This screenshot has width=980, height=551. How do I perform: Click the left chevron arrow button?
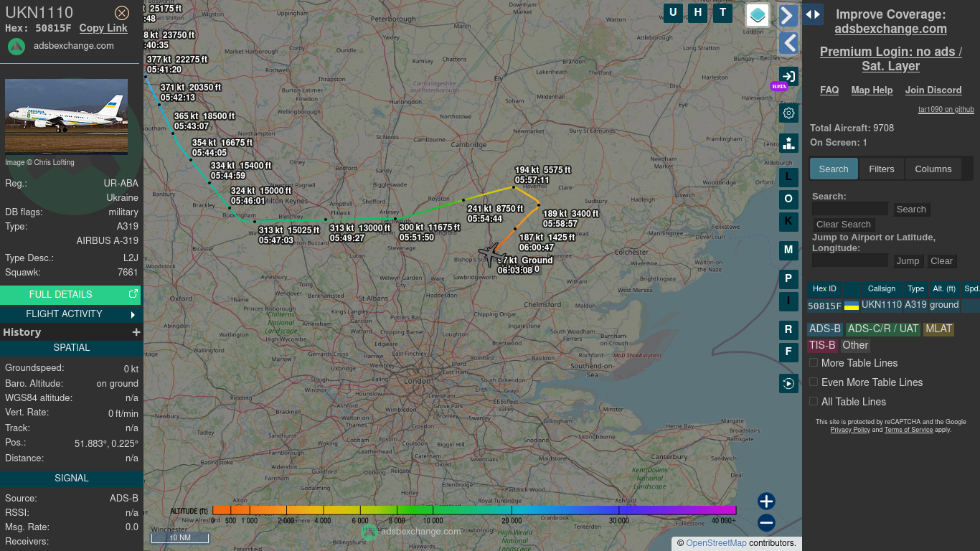pyautogui.click(x=788, y=43)
